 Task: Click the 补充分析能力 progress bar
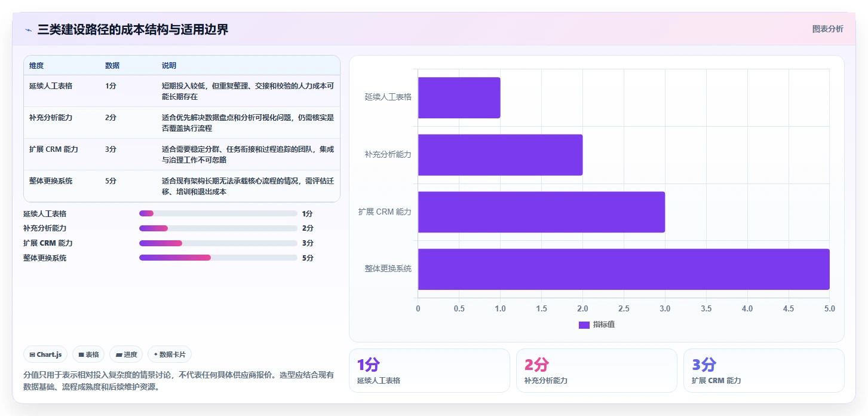218,228
